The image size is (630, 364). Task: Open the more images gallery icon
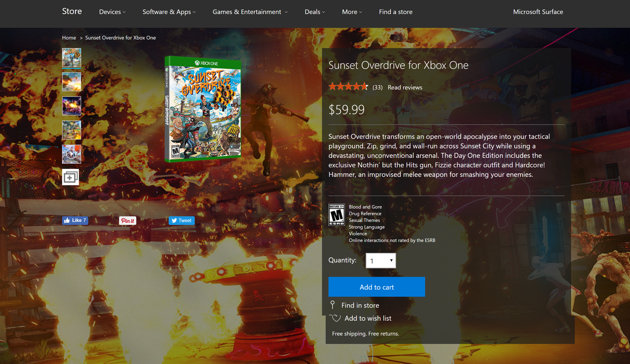pyautogui.click(x=71, y=177)
